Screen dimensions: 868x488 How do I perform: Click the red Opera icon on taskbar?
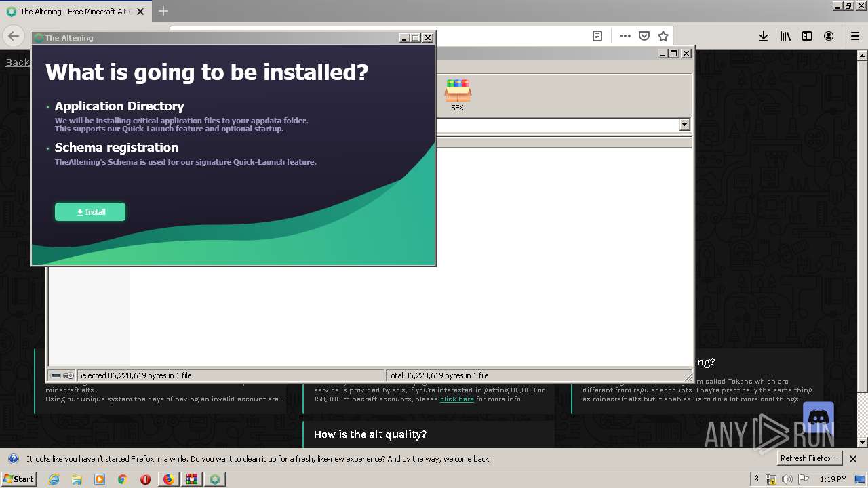tap(145, 479)
